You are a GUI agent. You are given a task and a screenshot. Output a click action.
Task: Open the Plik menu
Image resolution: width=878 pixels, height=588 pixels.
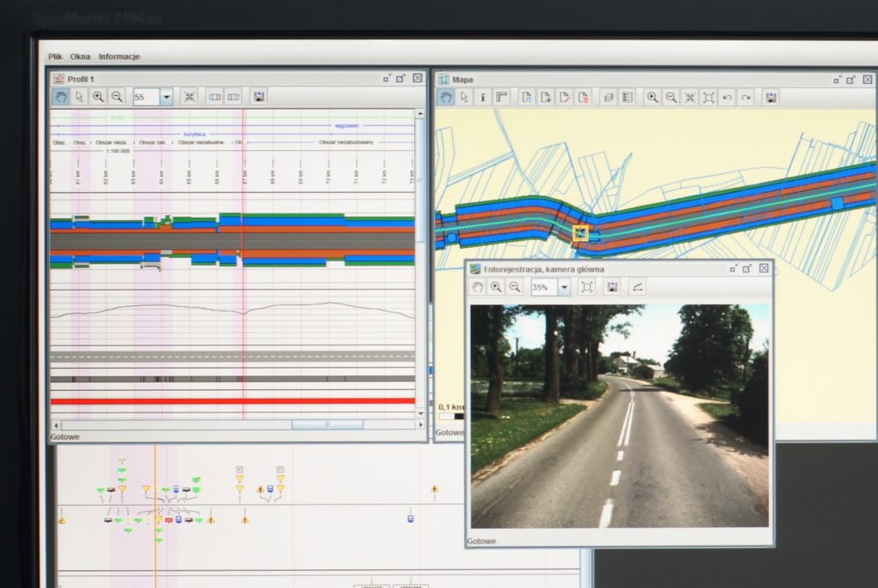(55, 57)
